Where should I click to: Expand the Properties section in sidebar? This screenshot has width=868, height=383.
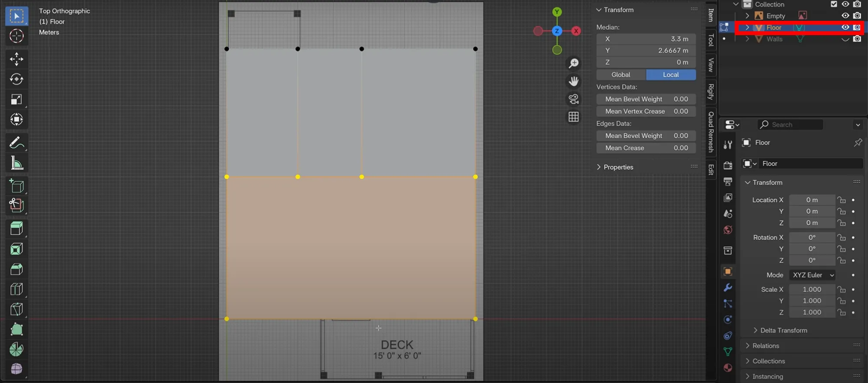[618, 167]
